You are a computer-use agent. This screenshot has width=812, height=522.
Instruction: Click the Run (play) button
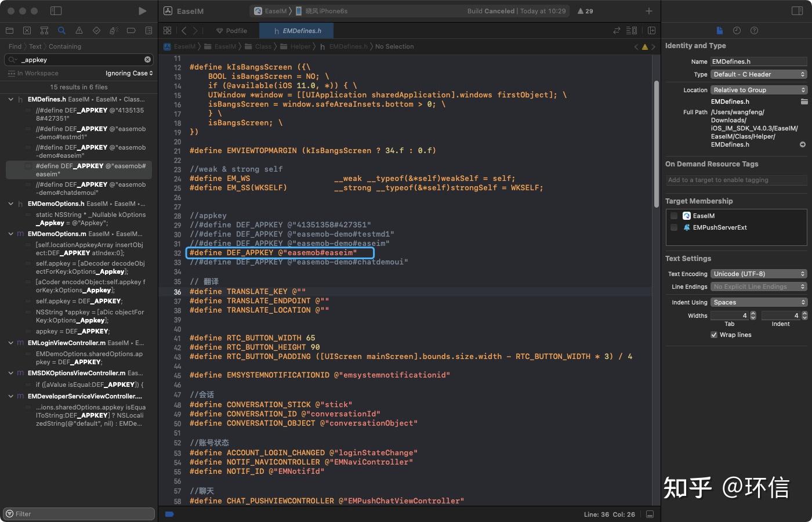click(x=142, y=11)
